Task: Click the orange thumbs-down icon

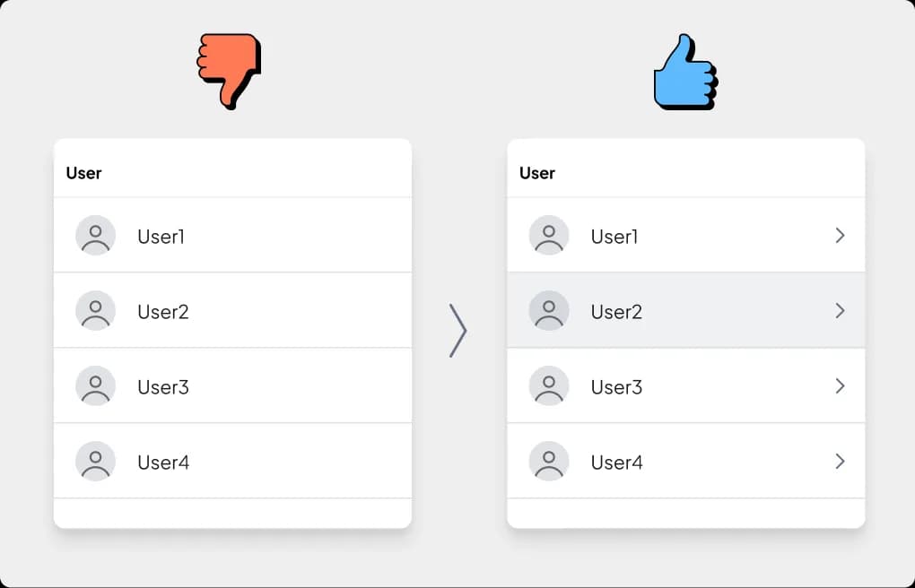Action: tap(230, 71)
